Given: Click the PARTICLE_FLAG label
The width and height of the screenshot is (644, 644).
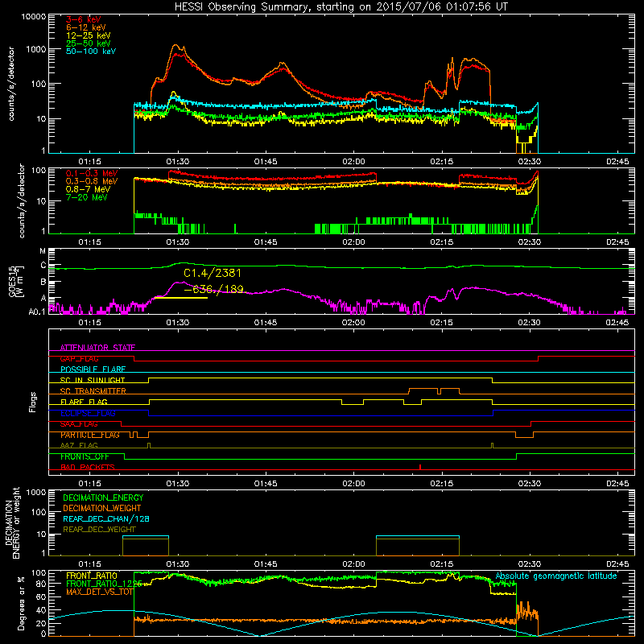Looking at the screenshot, I should [x=90, y=435].
